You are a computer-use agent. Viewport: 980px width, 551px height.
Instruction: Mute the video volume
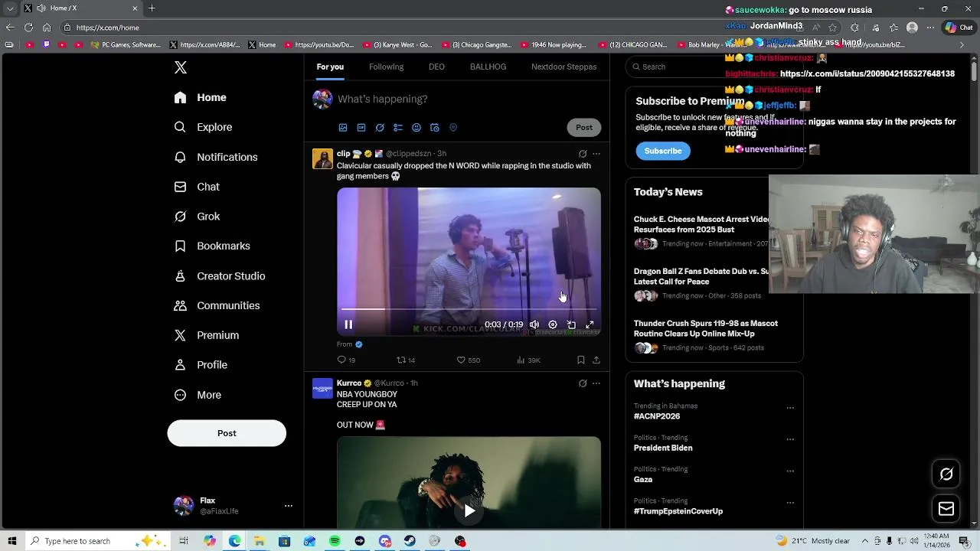coord(534,324)
